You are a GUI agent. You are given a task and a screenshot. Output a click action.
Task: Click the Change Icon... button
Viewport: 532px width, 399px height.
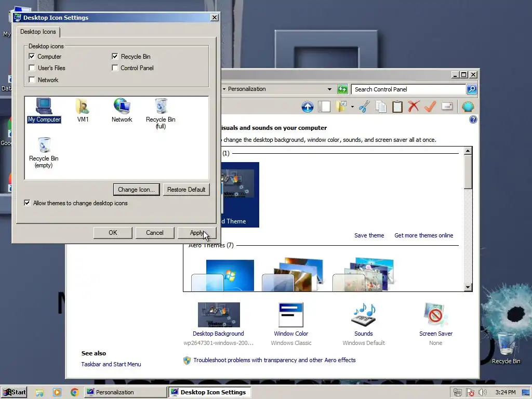pyautogui.click(x=137, y=190)
